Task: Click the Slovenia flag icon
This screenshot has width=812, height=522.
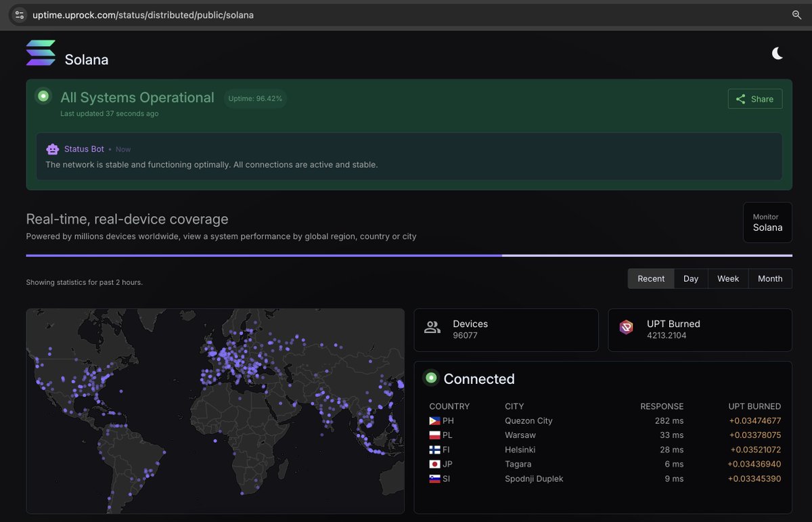Action: [434, 479]
